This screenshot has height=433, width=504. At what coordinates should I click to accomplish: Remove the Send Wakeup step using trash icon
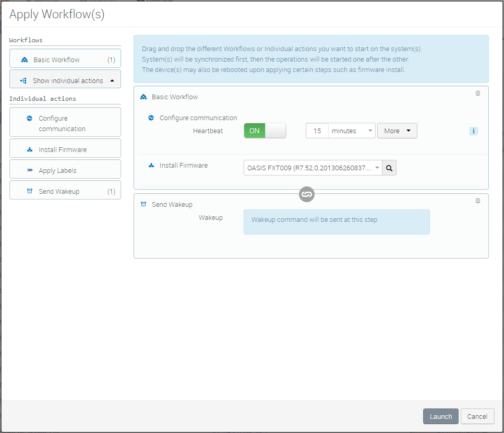(x=477, y=201)
